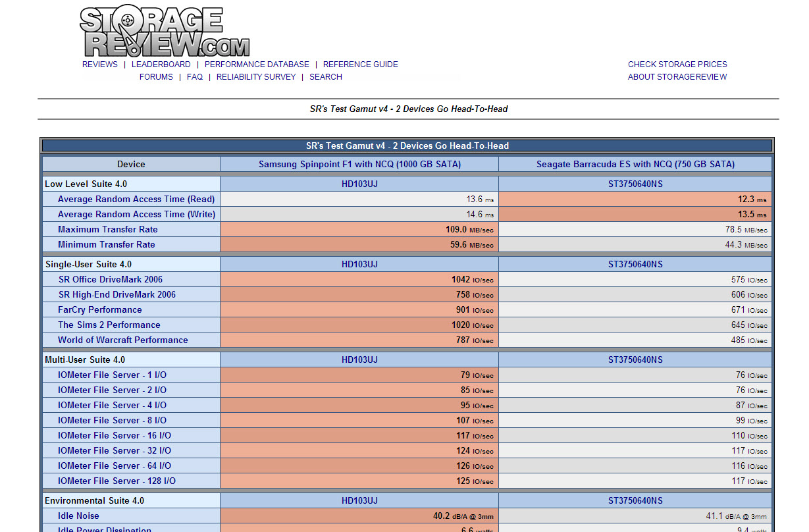Select Average Random Access Time (Read) row label

136,199
